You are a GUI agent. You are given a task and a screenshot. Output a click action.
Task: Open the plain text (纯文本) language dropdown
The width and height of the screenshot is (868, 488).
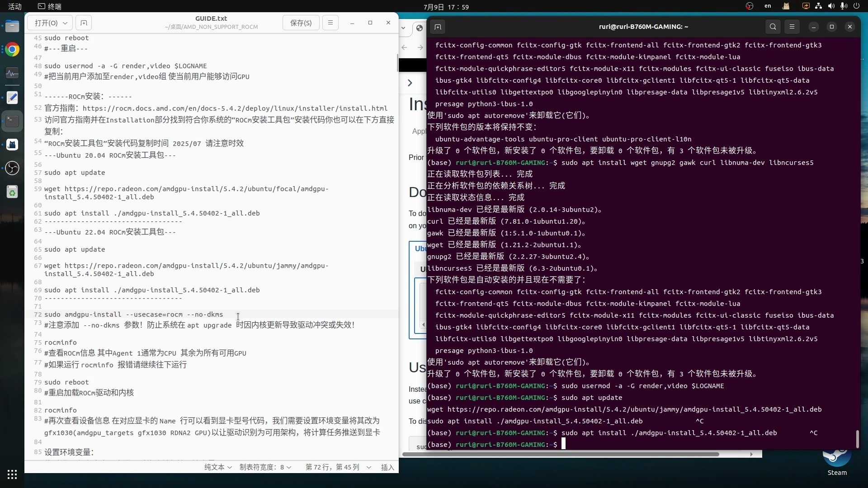click(218, 467)
